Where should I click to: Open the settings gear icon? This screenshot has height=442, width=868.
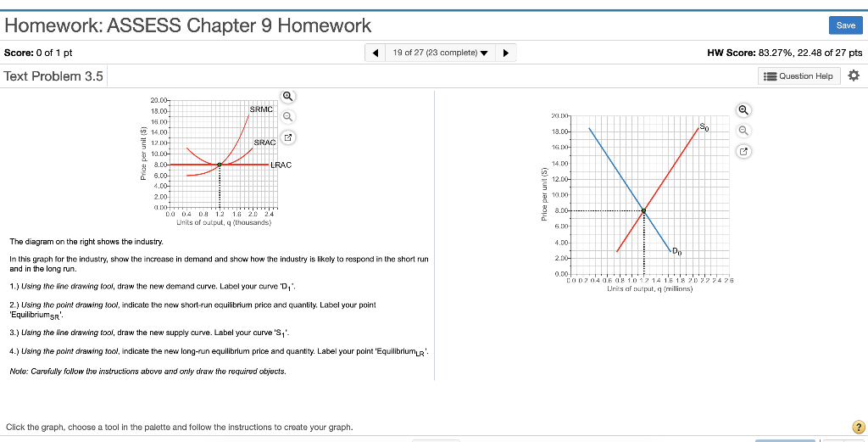click(854, 76)
